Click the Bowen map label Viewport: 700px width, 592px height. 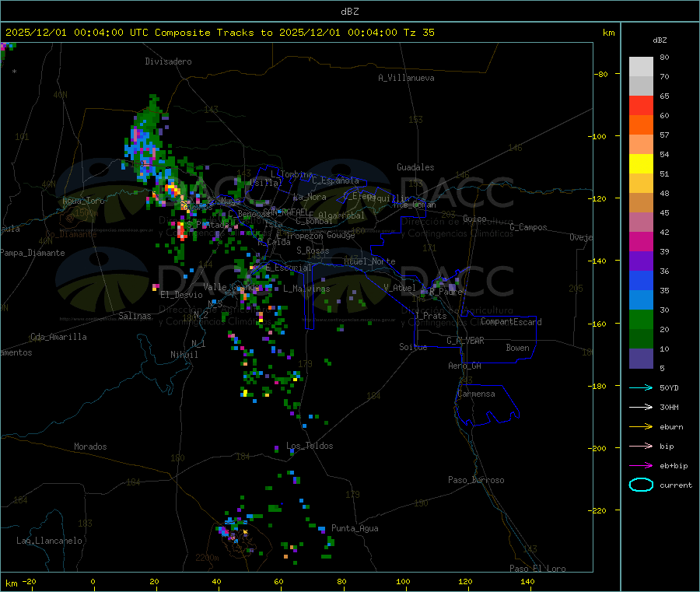(x=517, y=348)
